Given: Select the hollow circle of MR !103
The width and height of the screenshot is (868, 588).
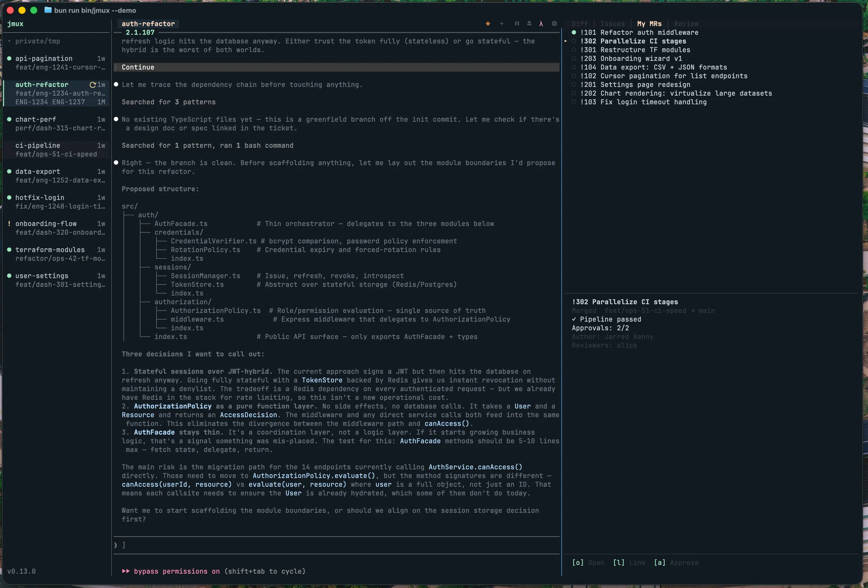Looking at the screenshot, I should pos(574,102).
